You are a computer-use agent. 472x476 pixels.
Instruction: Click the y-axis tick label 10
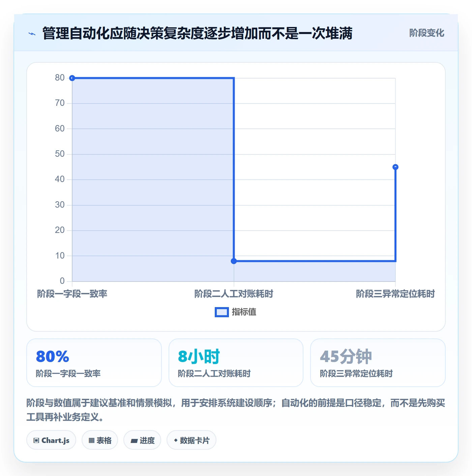pyautogui.click(x=60, y=256)
